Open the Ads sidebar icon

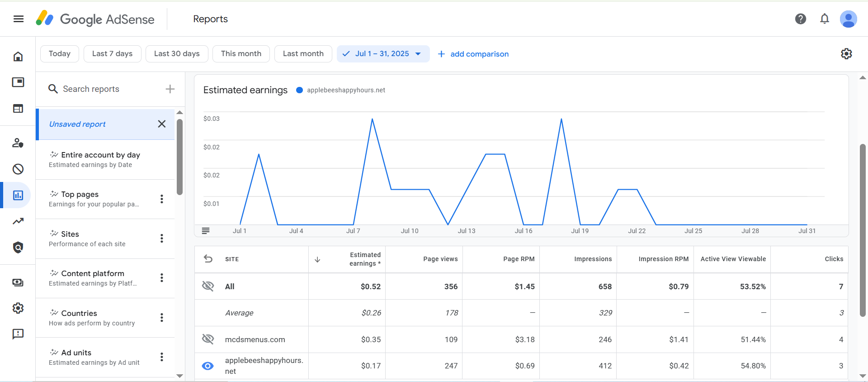[18, 82]
